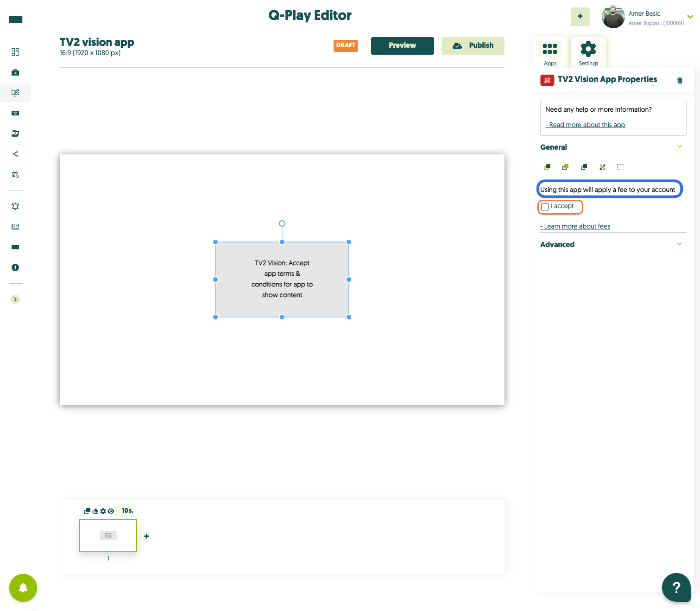Click the 'TV2 vision app' title
Viewport: 700px width, 611px height.
pyautogui.click(x=97, y=42)
